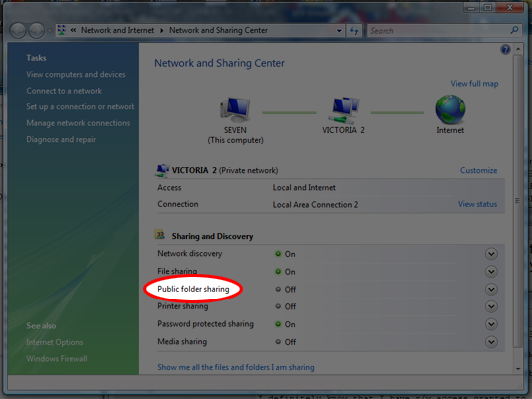The width and height of the screenshot is (532, 399).
Task: Click Network and Internet breadcrumb
Action: 118,30
